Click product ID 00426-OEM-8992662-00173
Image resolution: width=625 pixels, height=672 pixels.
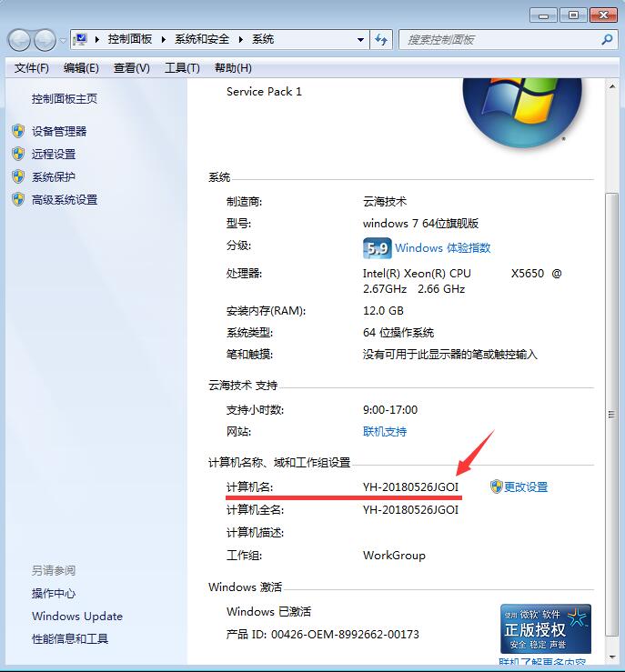pos(345,635)
